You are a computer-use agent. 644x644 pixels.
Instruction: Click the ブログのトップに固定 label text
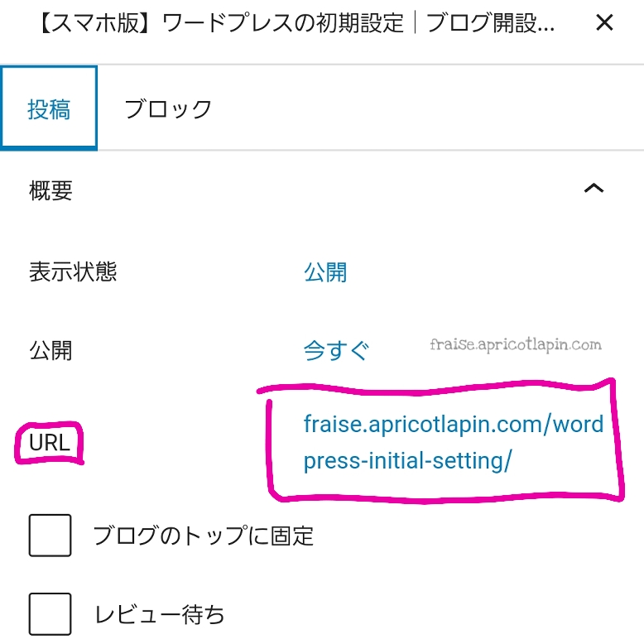click(x=204, y=536)
